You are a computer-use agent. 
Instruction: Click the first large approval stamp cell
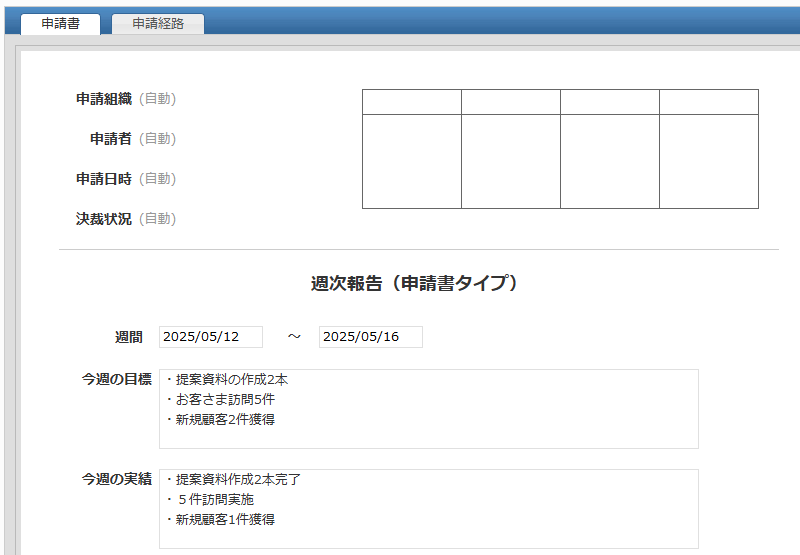(x=412, y=161)
